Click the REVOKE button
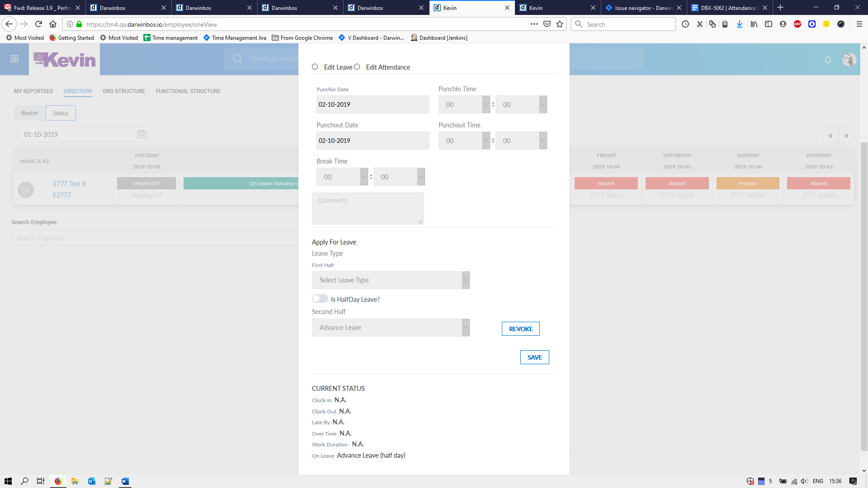 (x=520, y=329)
